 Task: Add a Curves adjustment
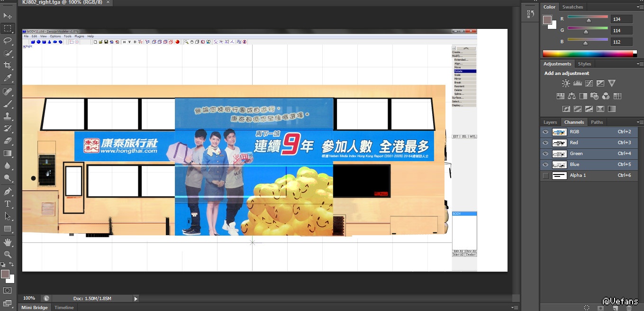589,83
